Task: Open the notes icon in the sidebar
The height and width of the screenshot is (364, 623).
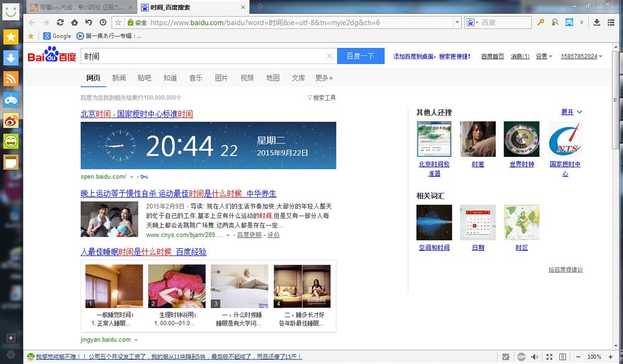Action: click(11, 162)
